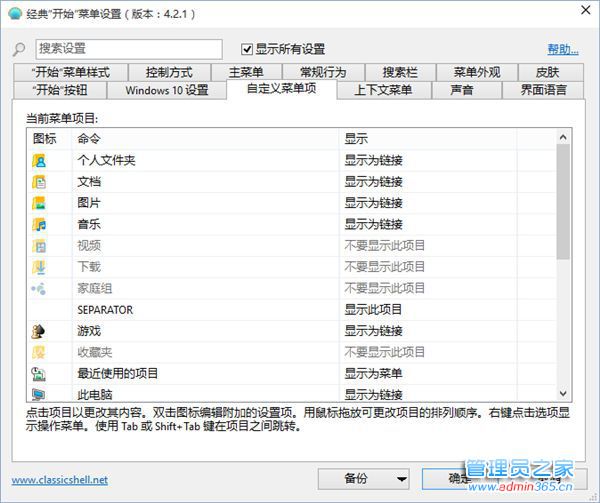Screen dimensions: 600x503
Task: Toggle the 显示所有设置 checkbox
Action: (x=247, y=49)
